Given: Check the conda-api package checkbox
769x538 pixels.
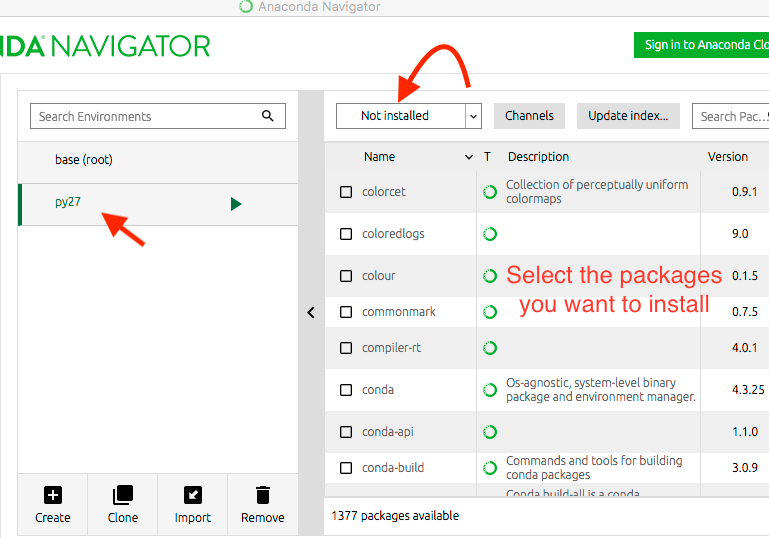Looking at the screenshot, I should (346, 432).
